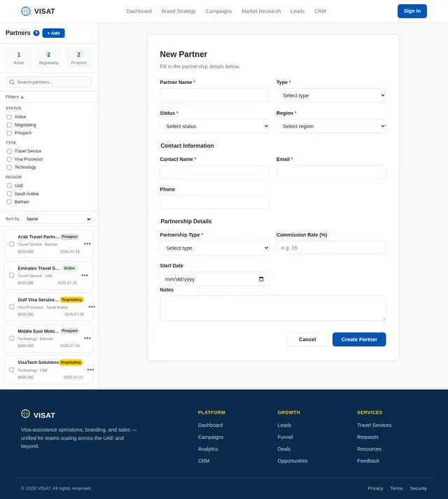Viewport: 448px width, 499px height.
Task: Filter by the Prospect stat tile
Action: pyautogui.click(x=78, y=58)
